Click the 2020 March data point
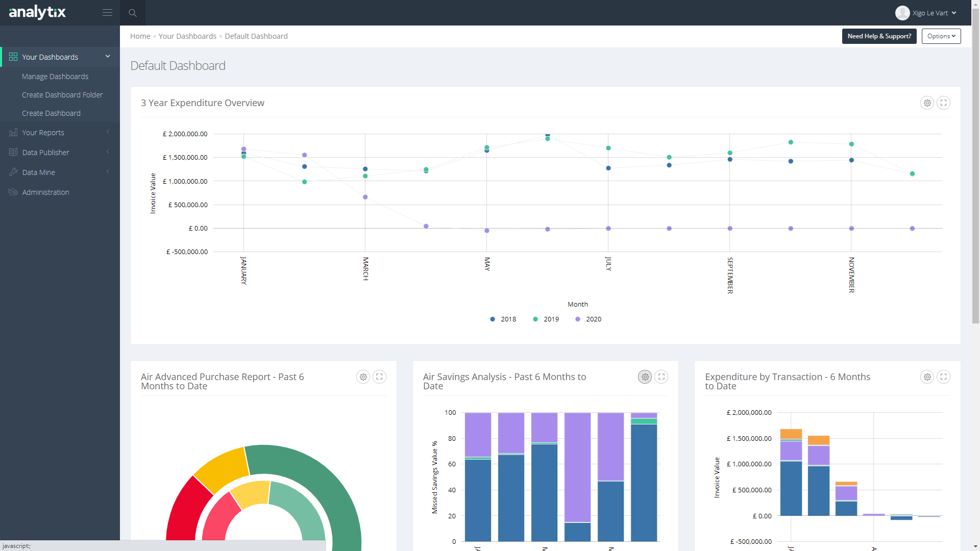The width and height of the screenshot is (980, 551). coord(365,197)
